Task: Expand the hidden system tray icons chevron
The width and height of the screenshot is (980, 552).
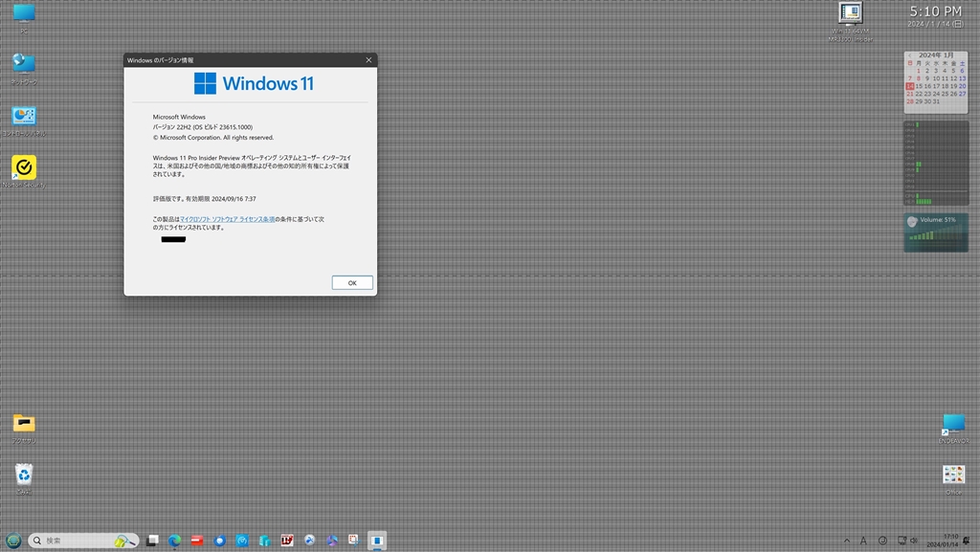Action: 847,541
